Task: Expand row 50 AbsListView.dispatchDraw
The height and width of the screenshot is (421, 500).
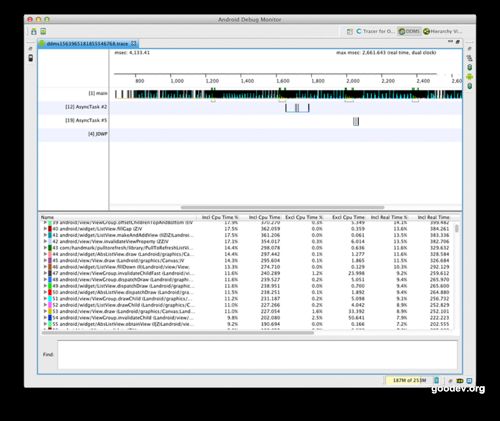Action: [x=45, y=292]
